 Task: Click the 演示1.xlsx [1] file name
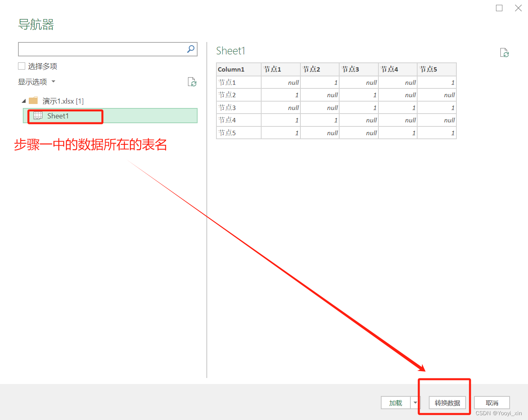(63, 101)
